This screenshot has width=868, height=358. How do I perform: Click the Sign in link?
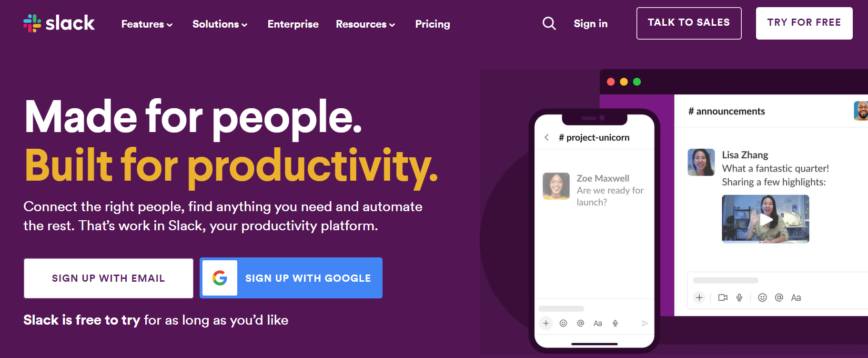590,23
